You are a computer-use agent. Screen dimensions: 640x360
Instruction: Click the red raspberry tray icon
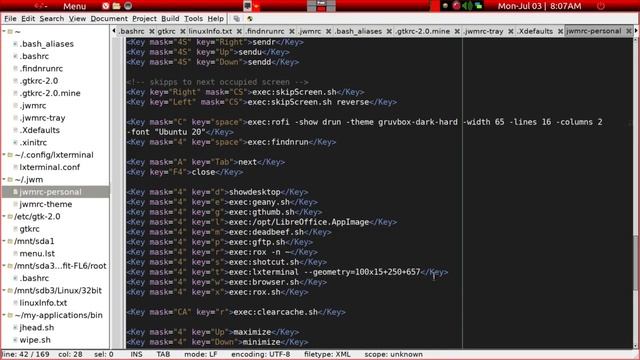(457, 6)
